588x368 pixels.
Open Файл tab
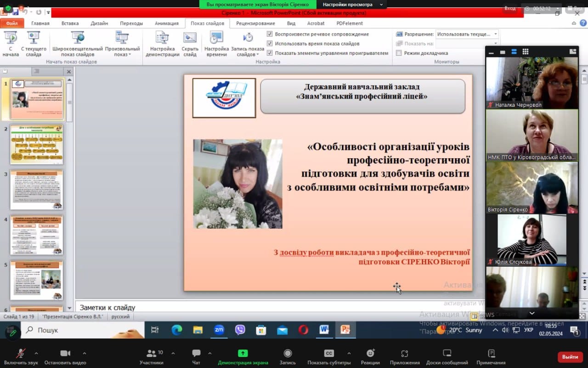tap(12, 23)
